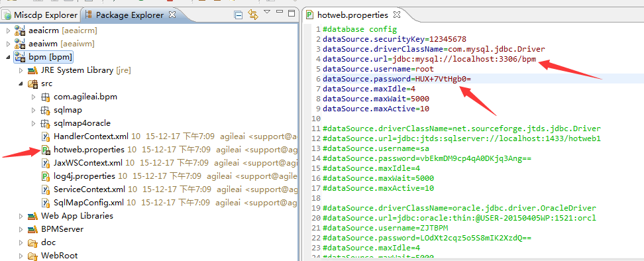Click the com.agileai.bpm package icon
Viewport: 644px width, 261px height.
coord(45,97)
